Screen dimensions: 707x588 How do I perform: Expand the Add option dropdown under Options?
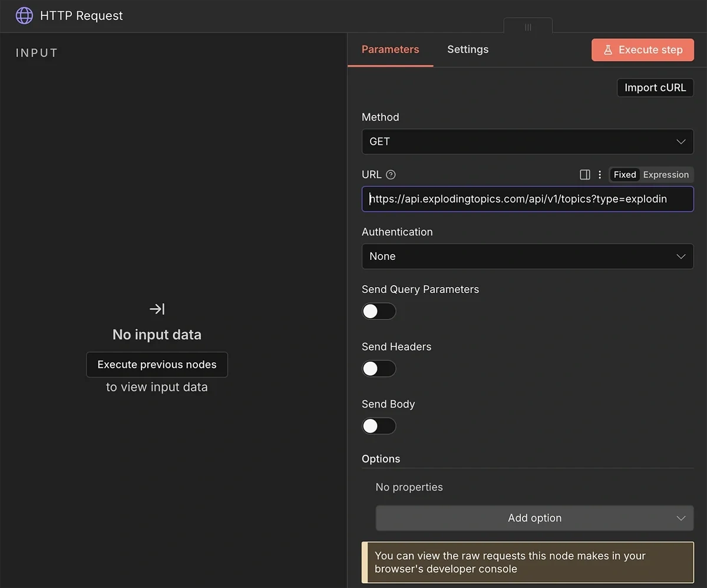pyautogui.click(x=534, y=518)
